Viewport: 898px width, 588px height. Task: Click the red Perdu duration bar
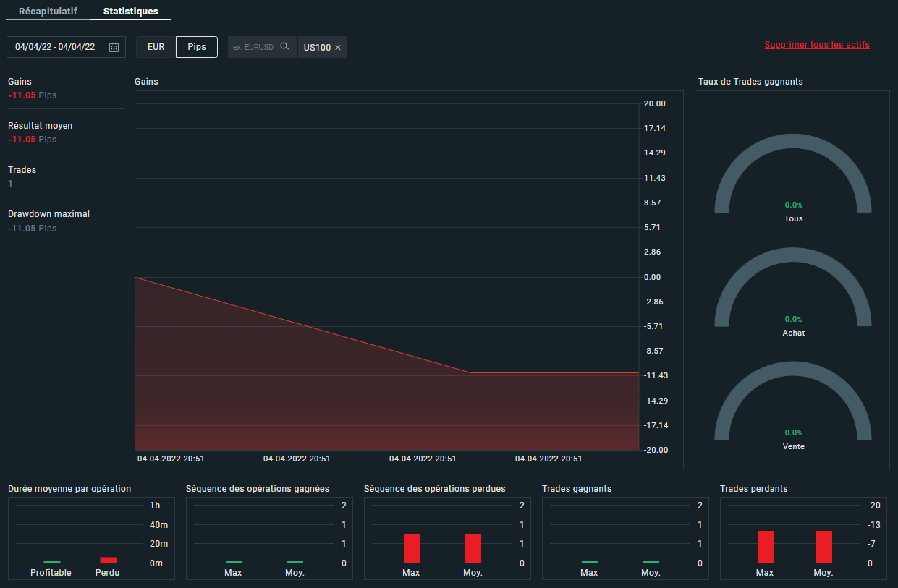point(108,560)
